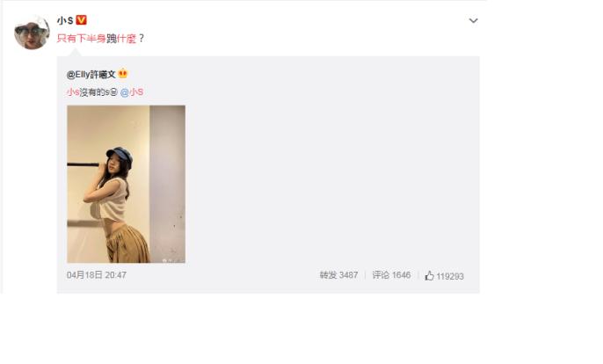Click the 119293 like count

(x=450, y=276)
